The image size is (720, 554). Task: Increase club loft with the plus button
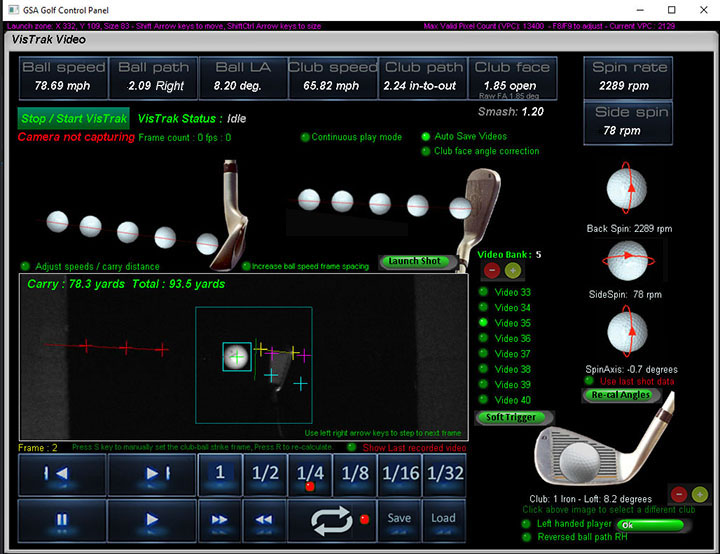(700, 494)
